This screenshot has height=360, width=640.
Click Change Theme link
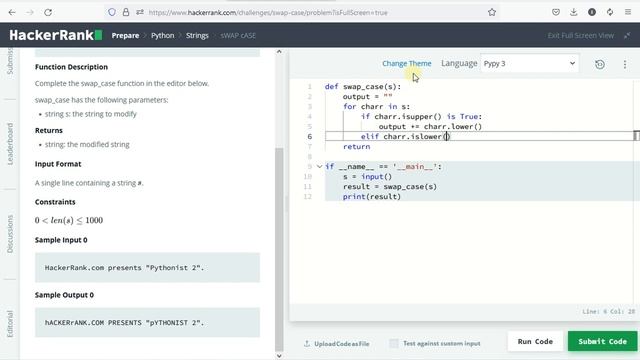pyautogui.click(x=407, y=63)
